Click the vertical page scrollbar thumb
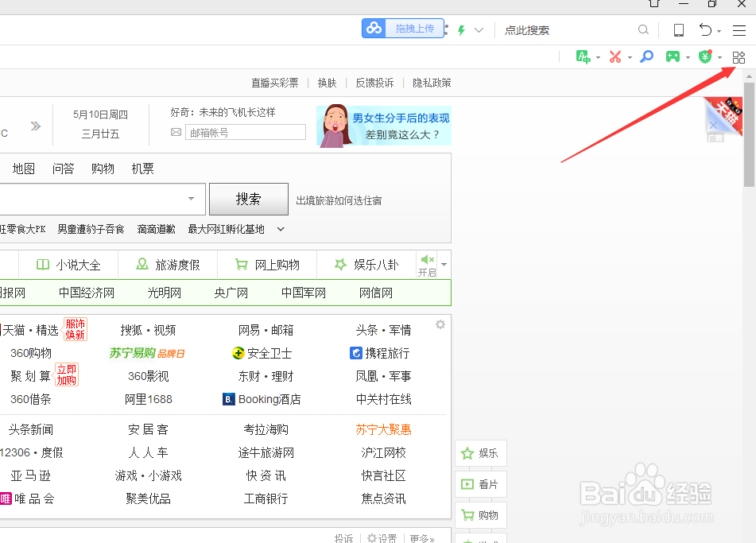Viewport: 756px width, 543px height. tap(749, 134)
